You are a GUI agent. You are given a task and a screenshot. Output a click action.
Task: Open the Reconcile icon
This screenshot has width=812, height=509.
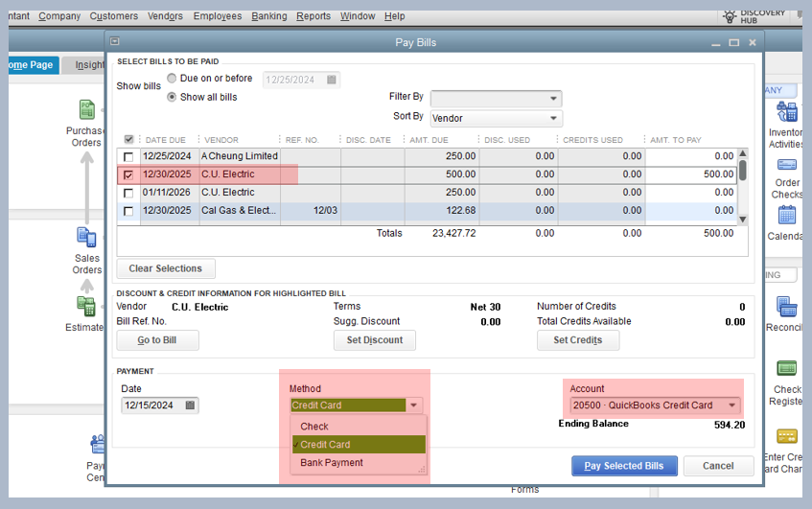click(x=787, y=307)
